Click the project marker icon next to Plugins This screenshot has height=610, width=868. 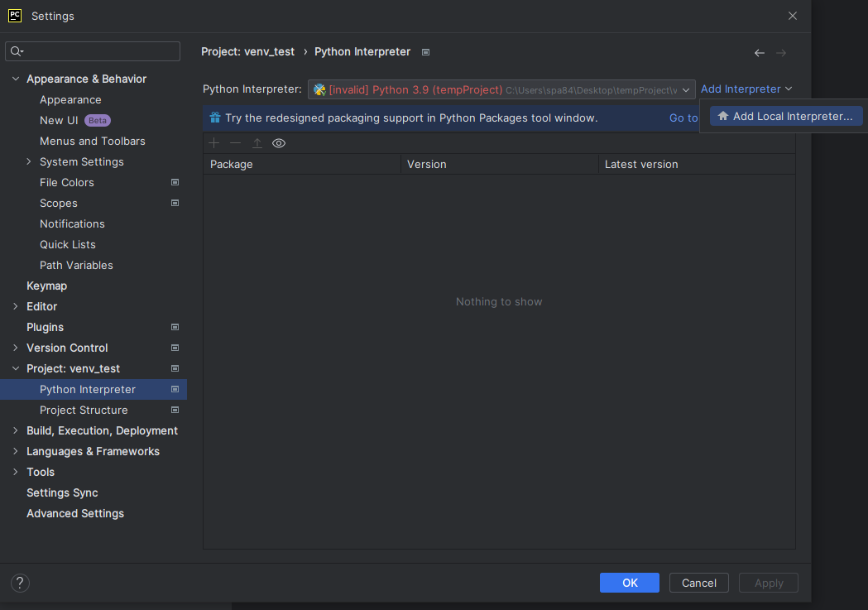click(x=175, y=327)
